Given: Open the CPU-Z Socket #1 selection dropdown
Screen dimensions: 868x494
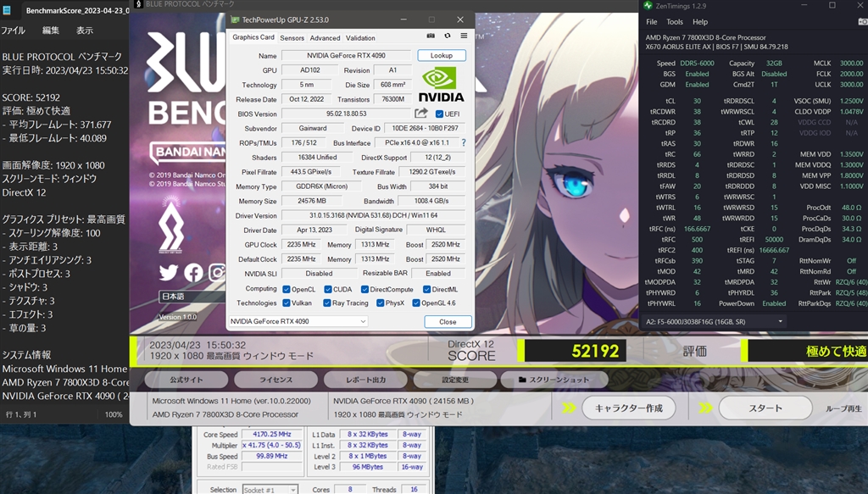Looking at the screenshot, I should pyautogui.click(x=270, y=490).
